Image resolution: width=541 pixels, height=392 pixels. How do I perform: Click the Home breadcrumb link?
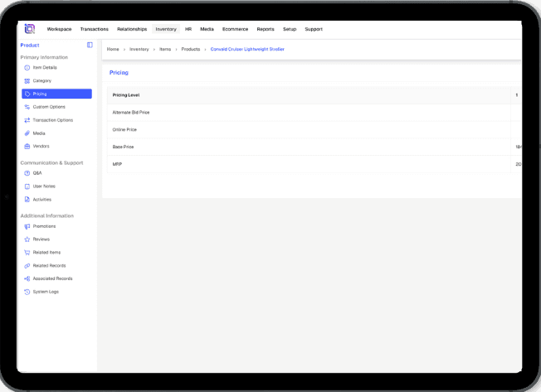113,49
